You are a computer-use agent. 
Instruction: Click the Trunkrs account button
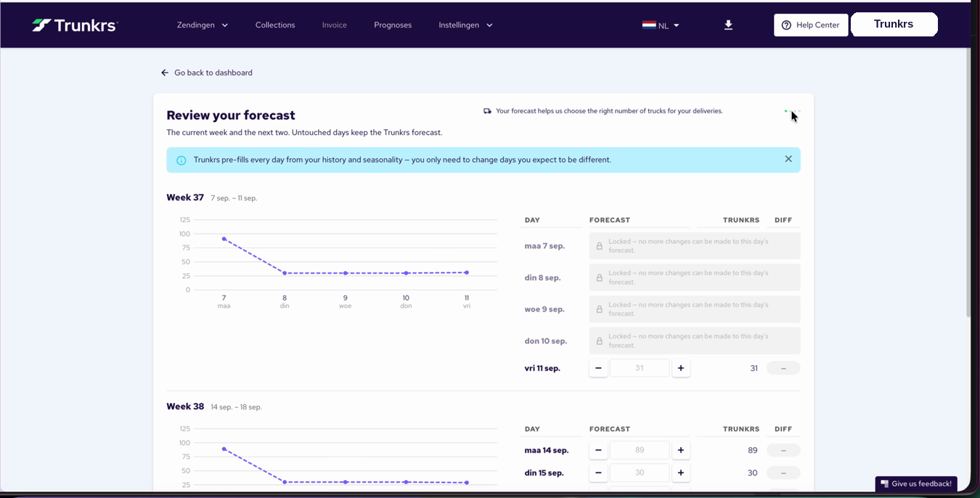894,24
